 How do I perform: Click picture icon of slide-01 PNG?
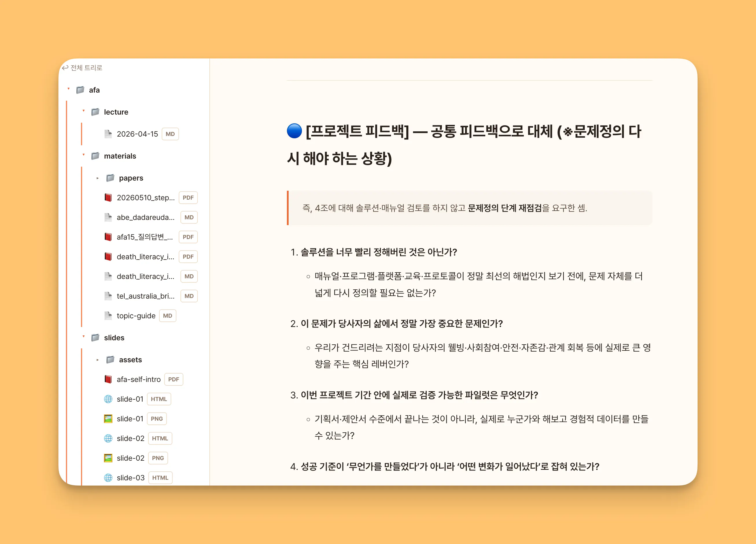(x=108, y=419)
